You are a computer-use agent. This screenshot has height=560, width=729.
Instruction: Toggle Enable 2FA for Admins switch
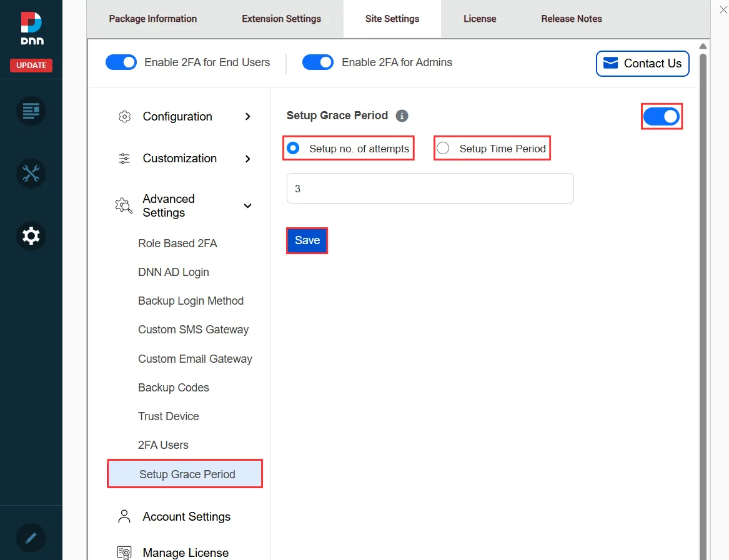coord(318,62)
